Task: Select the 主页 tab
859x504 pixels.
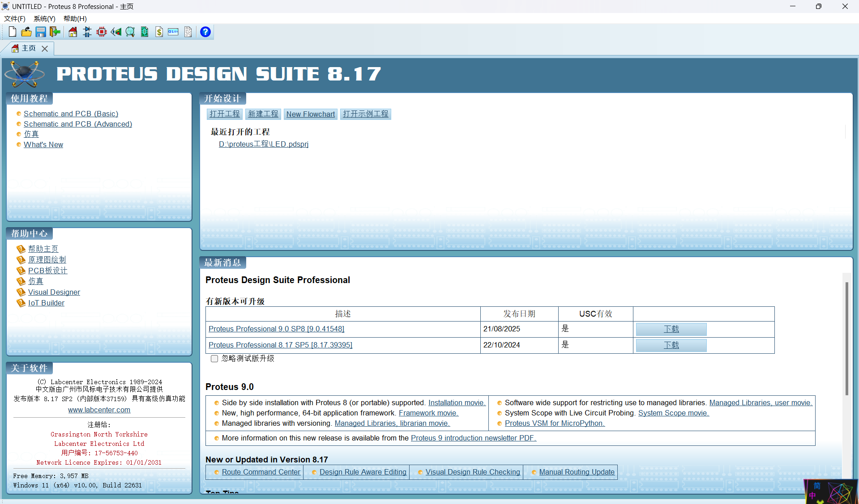Action: [29, 48]
